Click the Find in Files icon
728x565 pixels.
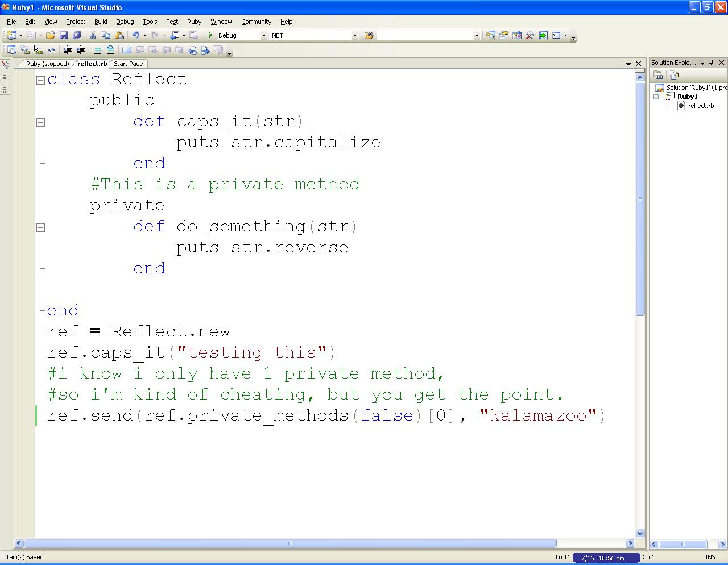click(x=369, y=35)
